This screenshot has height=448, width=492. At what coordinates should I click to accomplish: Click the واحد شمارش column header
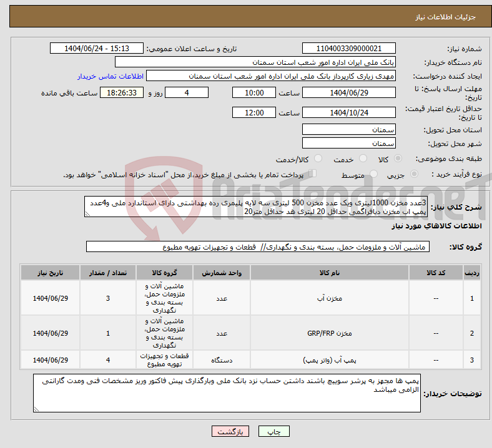click(222, 273)
